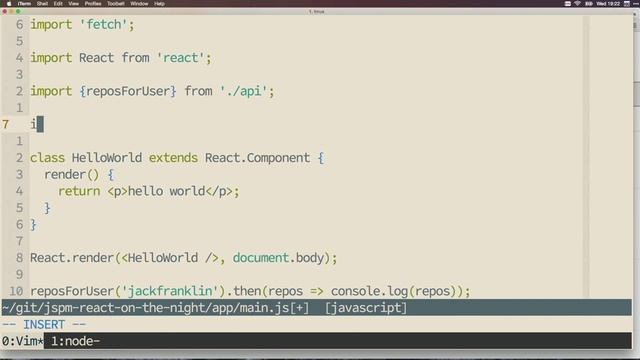Click the clock showing Wed 19:22

[x=608, y=3]
